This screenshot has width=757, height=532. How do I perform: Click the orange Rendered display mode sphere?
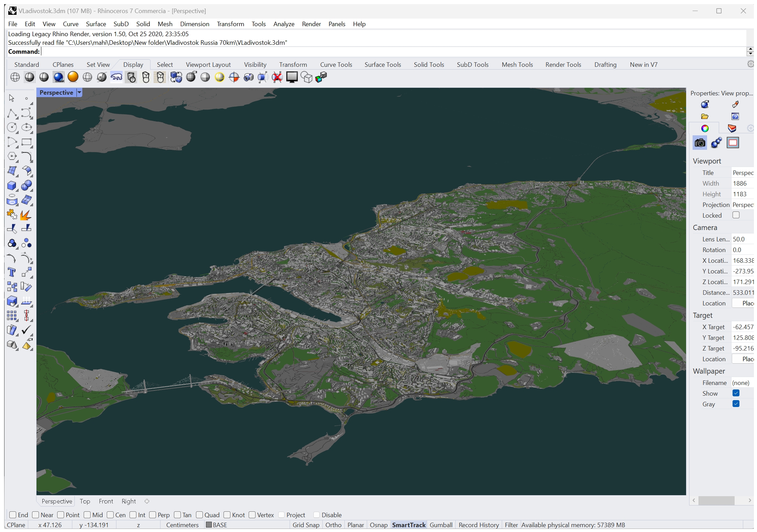pyautogui.click(x=73, y=77)
